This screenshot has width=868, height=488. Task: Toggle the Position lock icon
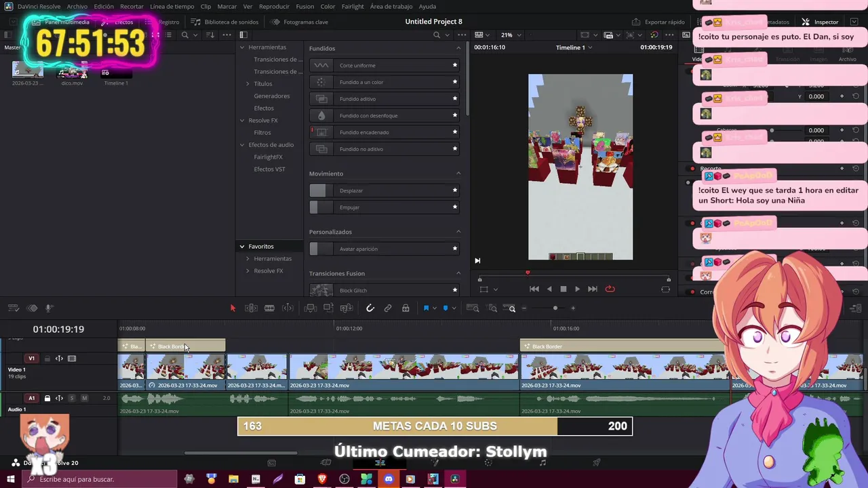click(406, 308)
